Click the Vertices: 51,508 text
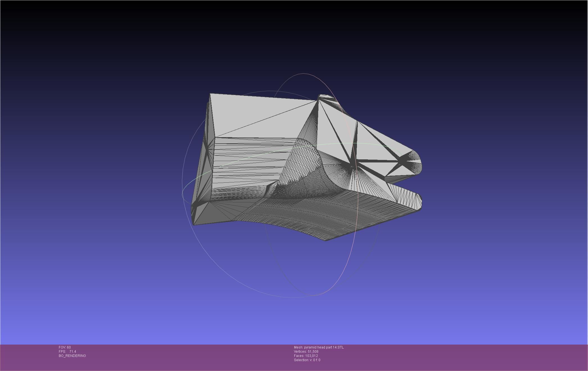This screenshot has width=588, height=371. tap(306, 352)
